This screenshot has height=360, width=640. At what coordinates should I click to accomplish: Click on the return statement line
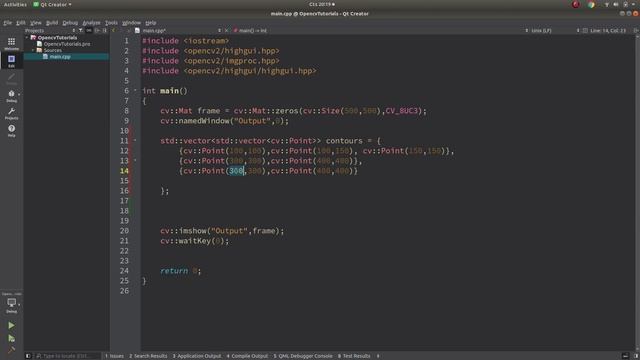tap(180, 271)
